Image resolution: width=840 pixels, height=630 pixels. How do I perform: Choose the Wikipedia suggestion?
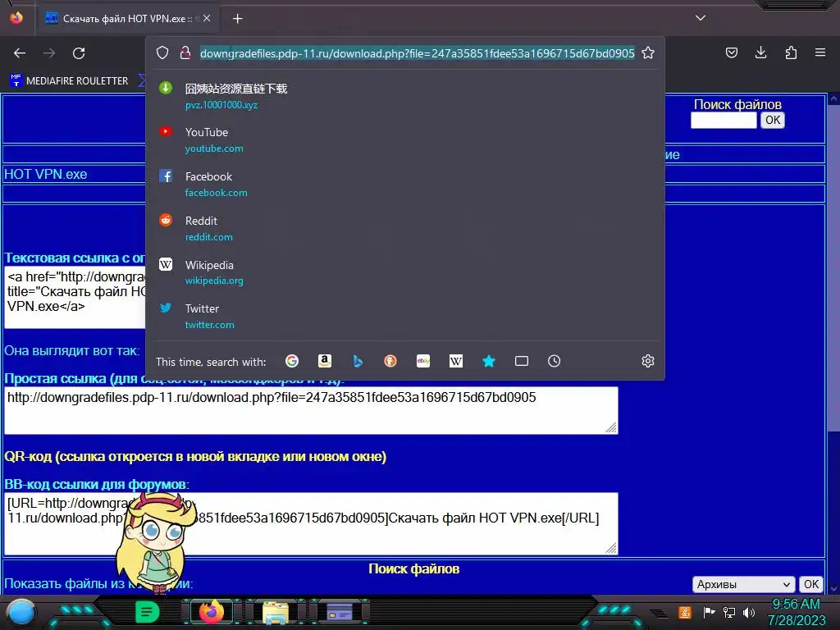(405, 272)
